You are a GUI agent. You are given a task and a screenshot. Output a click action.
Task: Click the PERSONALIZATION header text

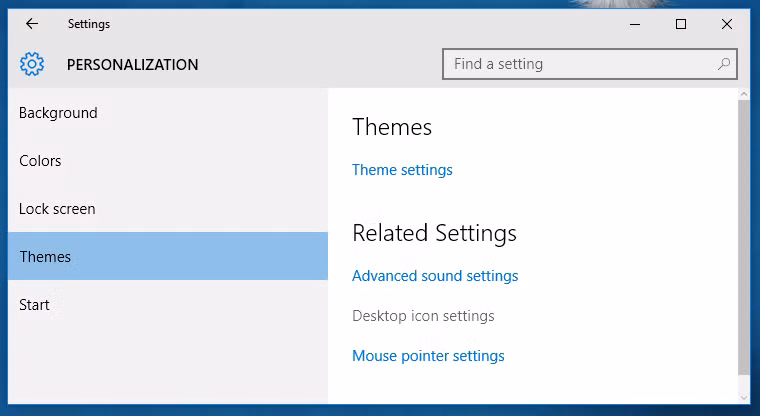tap(132, 65)
